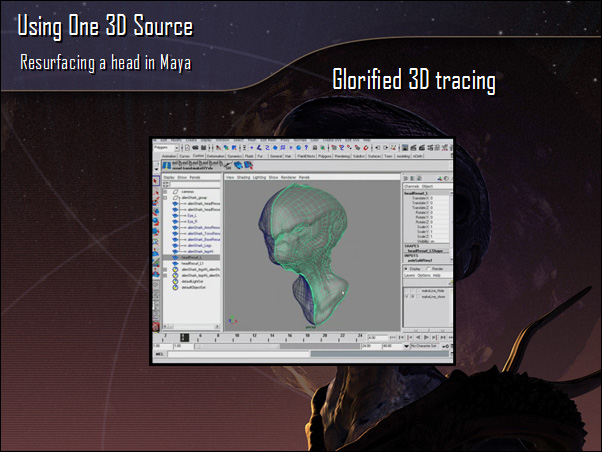Go to end of playback range

[451, 337]
